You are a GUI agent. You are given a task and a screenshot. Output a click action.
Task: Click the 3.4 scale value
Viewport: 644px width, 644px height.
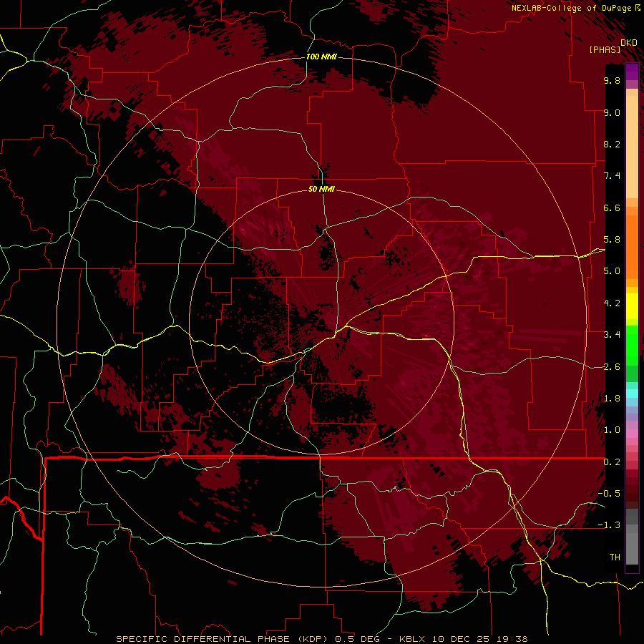612,335
